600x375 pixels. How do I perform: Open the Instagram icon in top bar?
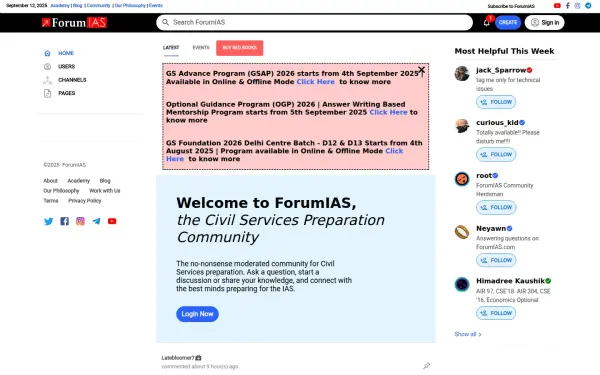click(x=577, y=6)
